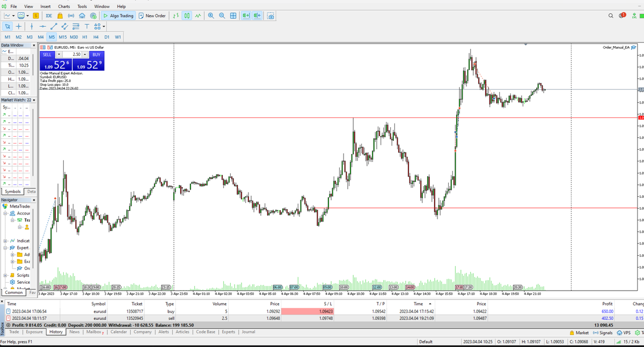This screenshot has width=644, height=347.
Task: Click the gold dollar quotes icon
Action: click(36, 16)
